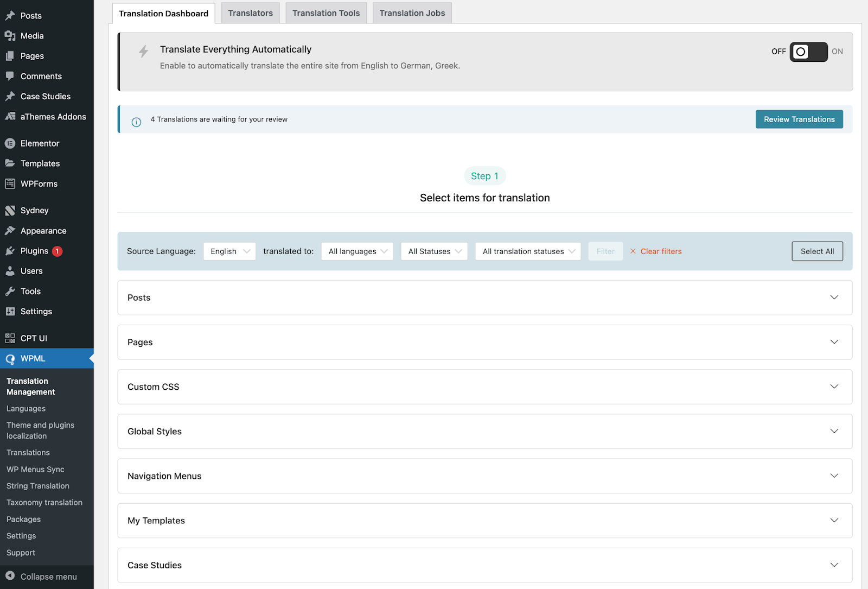The image size is (868, 589).
Task: Click the lightning bolt icon
Action: [x=143, y=52]
